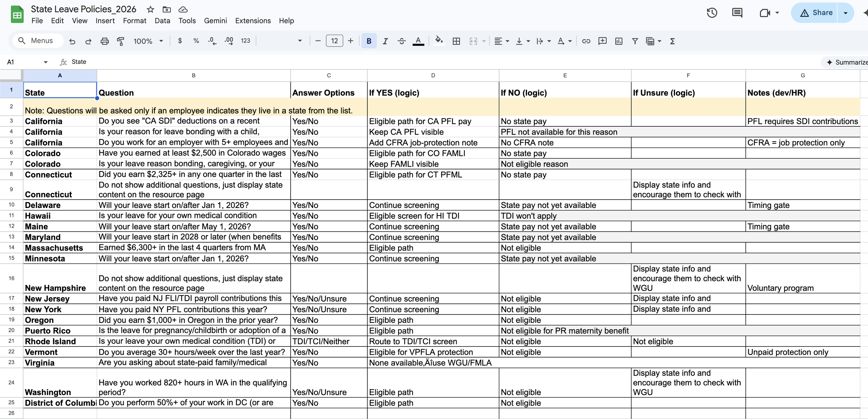
Task: Click the undo arrow icon
Action: (x=72, y=41)
